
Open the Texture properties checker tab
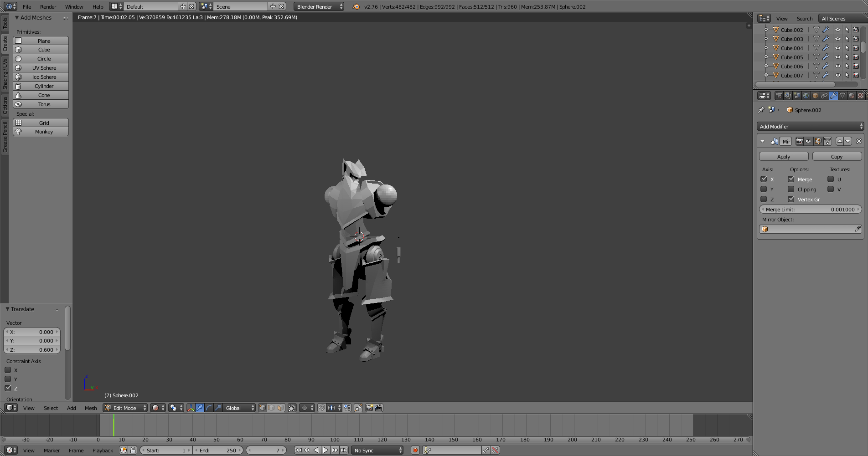click(861, 96)
